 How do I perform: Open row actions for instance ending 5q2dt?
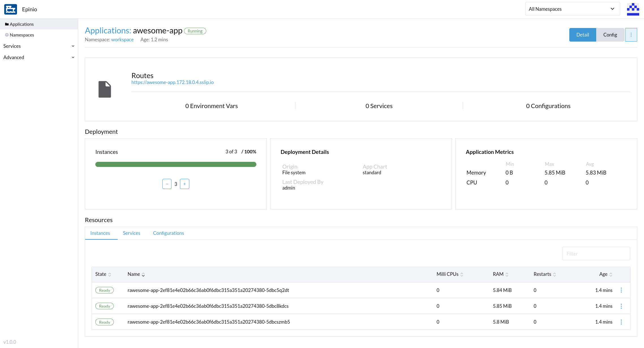pos(621,290)
